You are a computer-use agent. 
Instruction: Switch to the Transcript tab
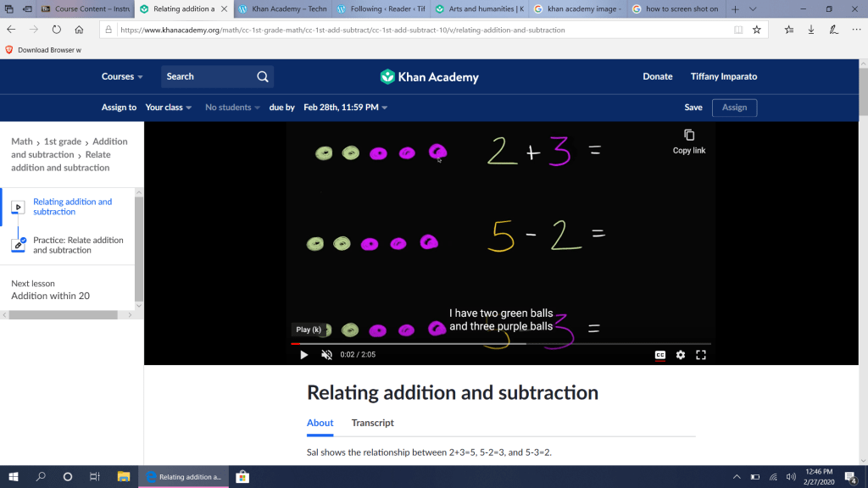pos(373,423)
